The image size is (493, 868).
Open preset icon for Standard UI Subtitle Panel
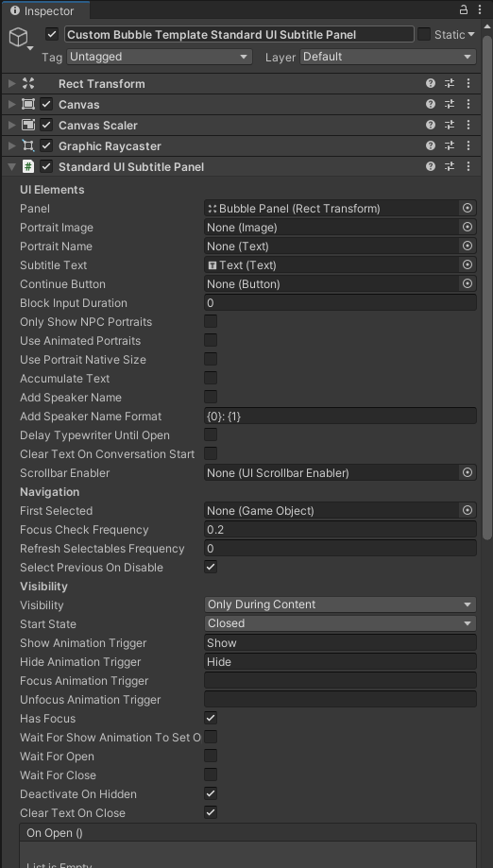(450, 166)
